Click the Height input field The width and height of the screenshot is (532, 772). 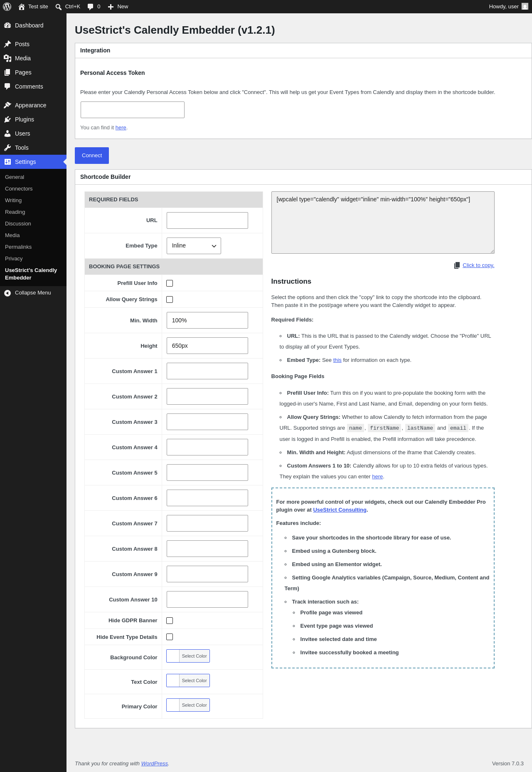[207, 346]
